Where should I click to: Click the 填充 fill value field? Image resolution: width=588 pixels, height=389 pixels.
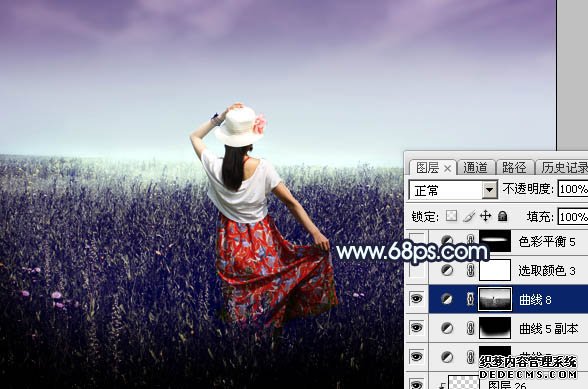tap(573, 216)
